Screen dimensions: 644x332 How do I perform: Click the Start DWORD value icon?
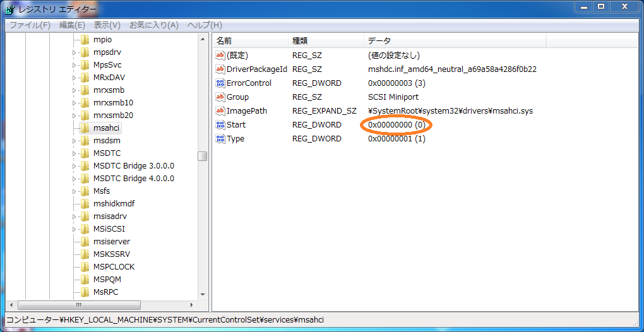pos(220,125)
